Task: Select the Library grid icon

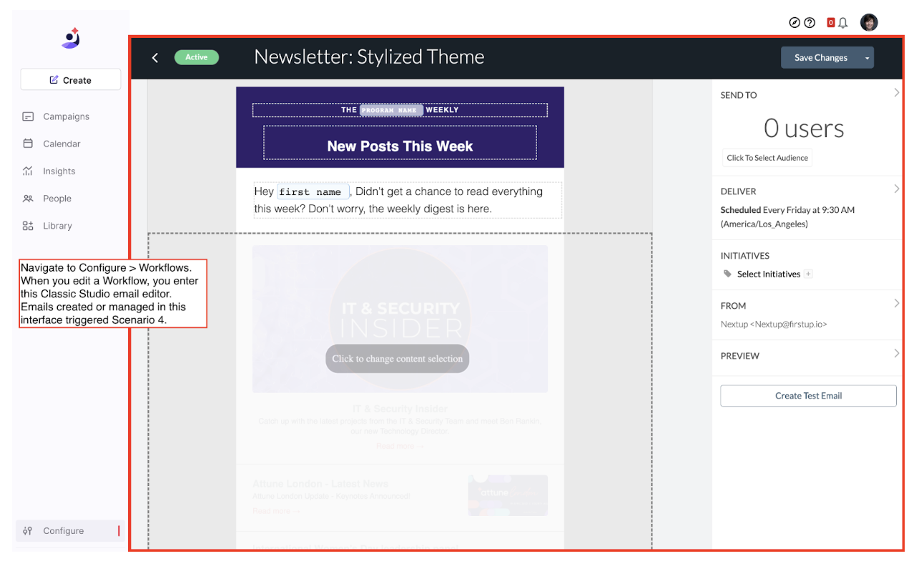Action: click(29, 225)
